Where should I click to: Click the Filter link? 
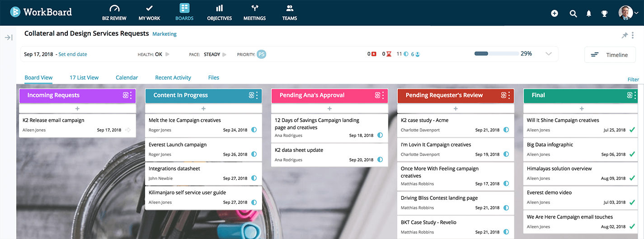(633, 80)
